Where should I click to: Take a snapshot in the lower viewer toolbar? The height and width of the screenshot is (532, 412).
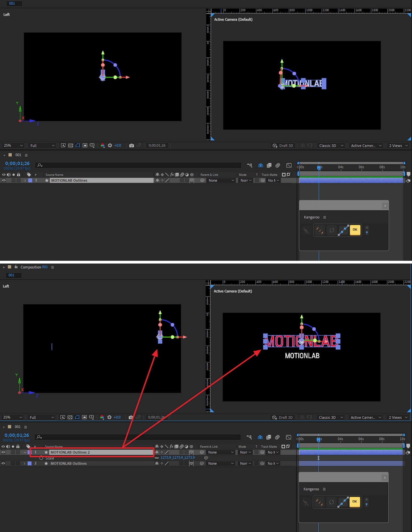[131, 417]
